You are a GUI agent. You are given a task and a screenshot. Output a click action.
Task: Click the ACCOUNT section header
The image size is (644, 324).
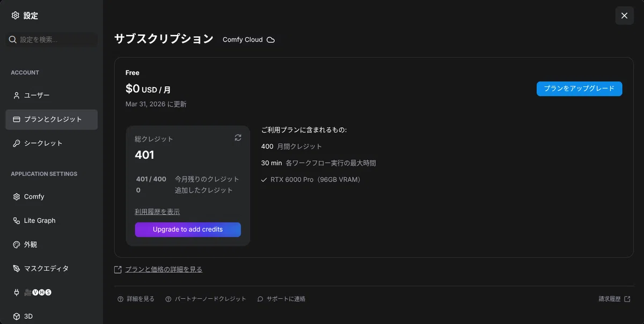(25, 72)
